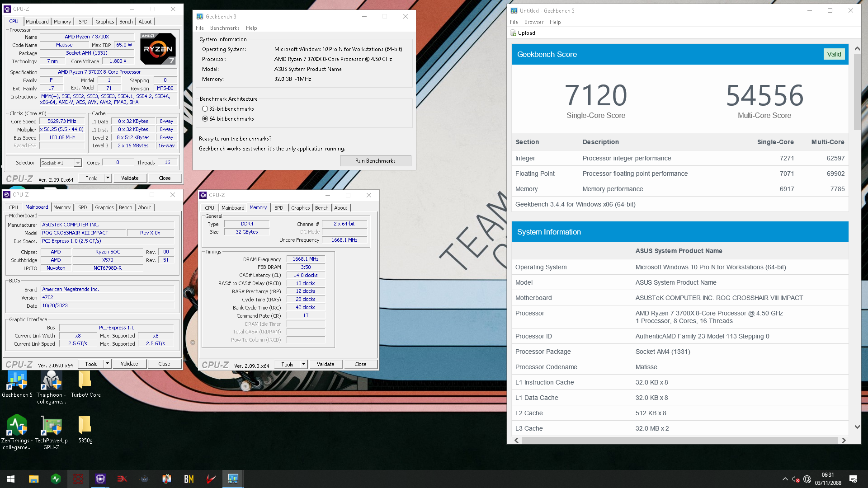This screenshot has width=868, height=488.
Task: Click the DRAM Frequency value 1668.1 MHz
Action: point(306,259)
